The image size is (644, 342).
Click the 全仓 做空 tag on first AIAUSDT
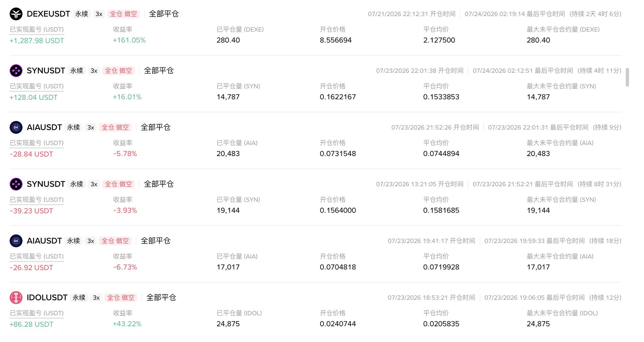coord(115,127)
